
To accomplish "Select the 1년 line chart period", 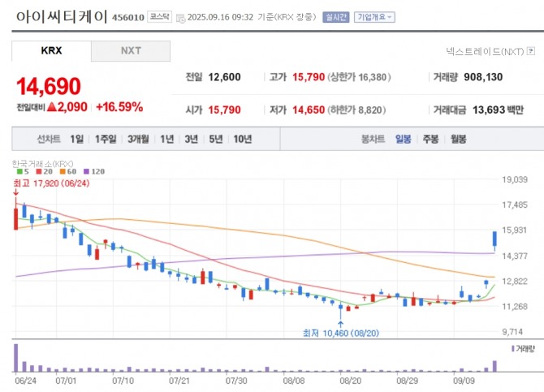I will point(167,139).
